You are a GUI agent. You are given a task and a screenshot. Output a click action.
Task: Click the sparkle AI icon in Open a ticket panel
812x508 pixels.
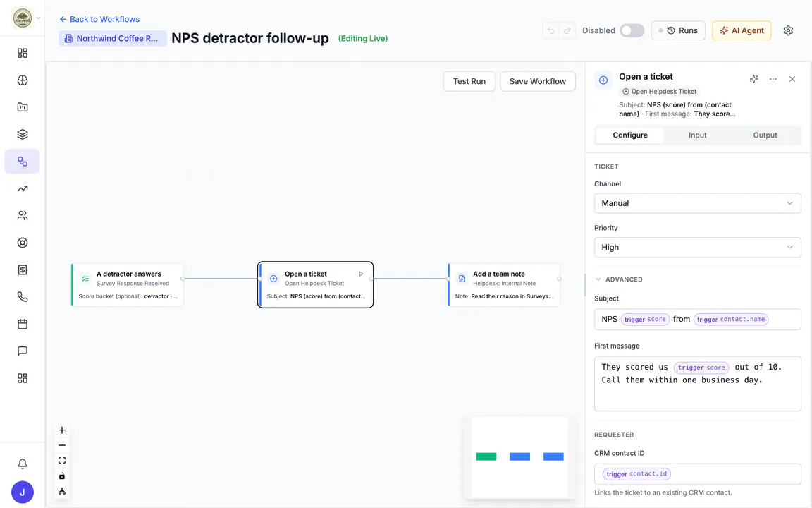coord(754,79)
